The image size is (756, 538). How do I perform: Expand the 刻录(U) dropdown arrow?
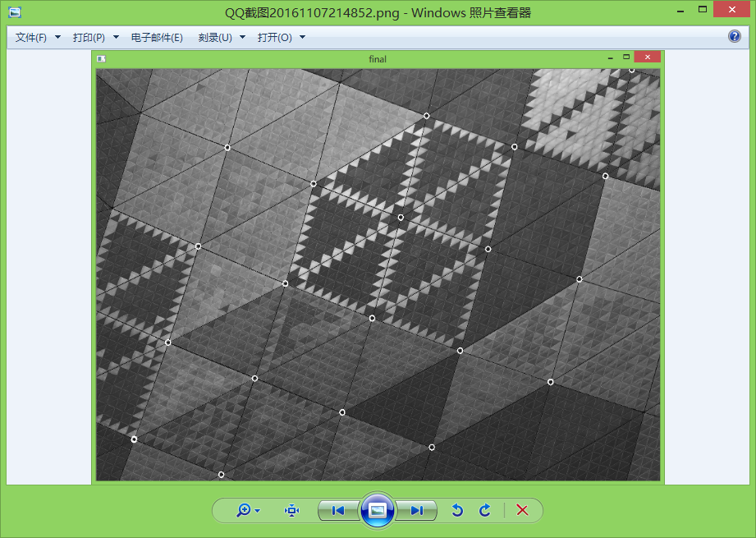click(242, 37)
